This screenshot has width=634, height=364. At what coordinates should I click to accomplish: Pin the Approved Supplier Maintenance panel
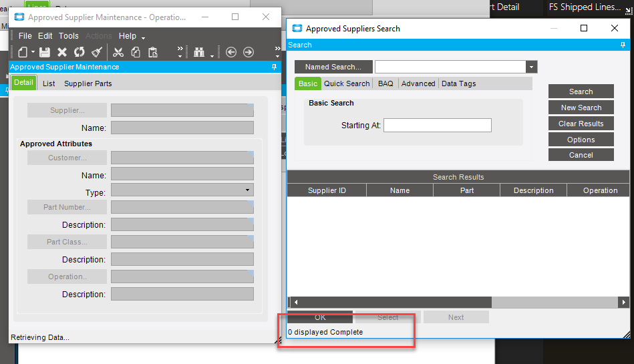click(x=274, y=67)
